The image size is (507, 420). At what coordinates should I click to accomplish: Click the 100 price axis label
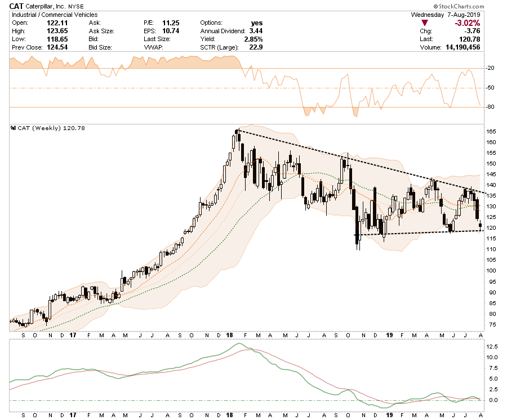(x=491, y=271)
